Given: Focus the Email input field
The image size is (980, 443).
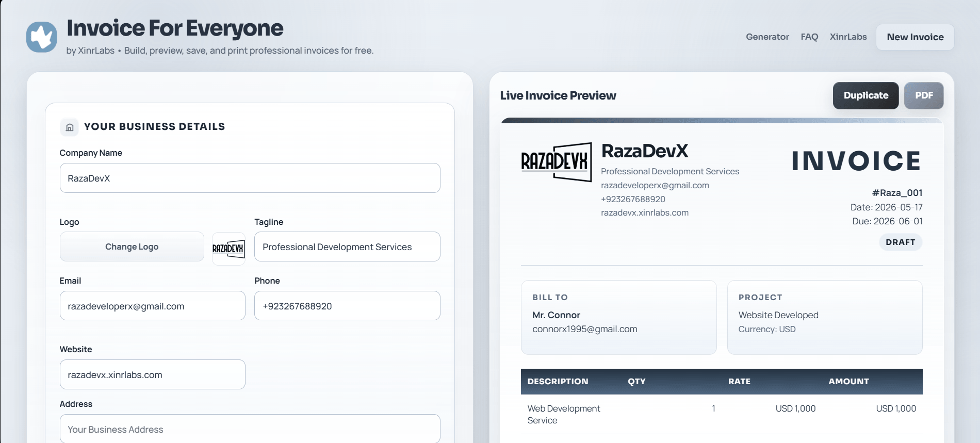Looking at the screenshot, I should coord(152,306).
